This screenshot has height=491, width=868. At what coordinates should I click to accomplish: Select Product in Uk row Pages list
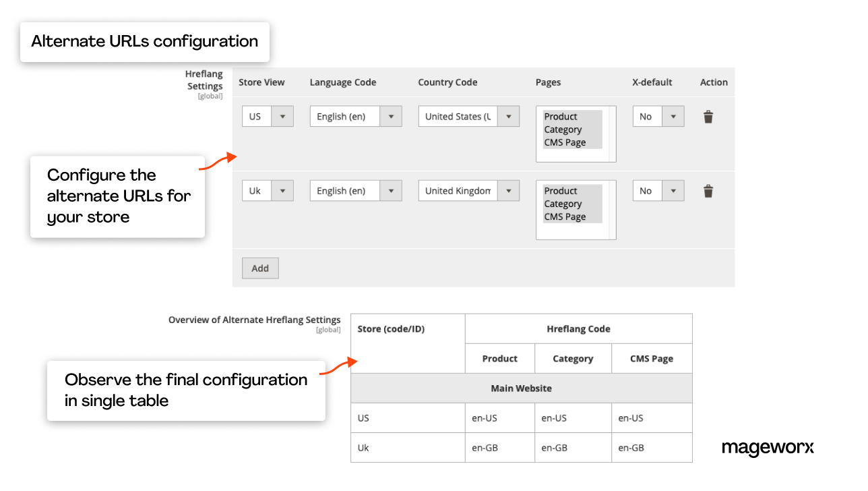[561, 191]
